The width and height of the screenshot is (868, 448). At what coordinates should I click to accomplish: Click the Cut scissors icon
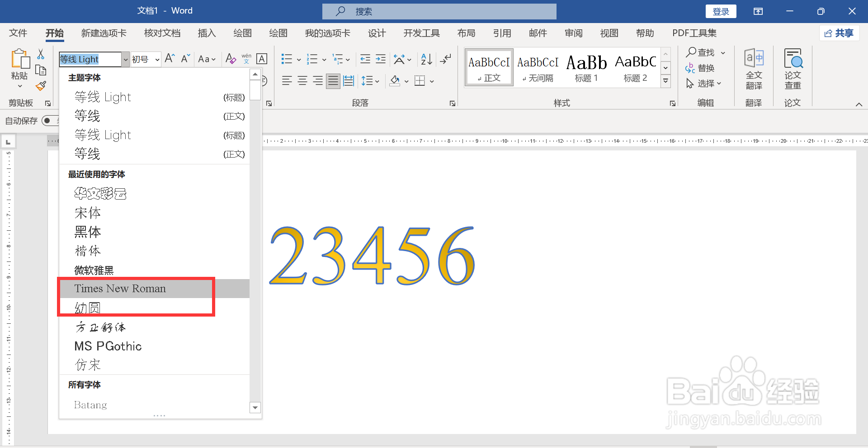pos(41,54)
